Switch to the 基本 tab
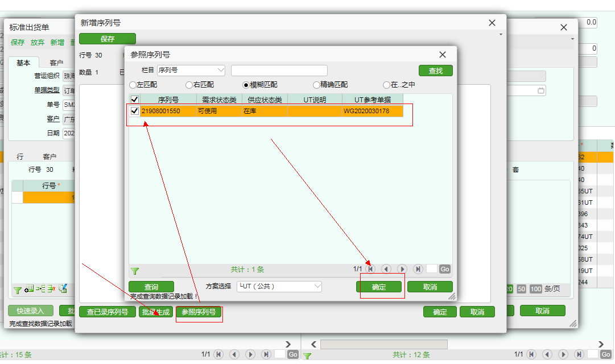Viewport: 615px width, 364px height. point(23,63)
